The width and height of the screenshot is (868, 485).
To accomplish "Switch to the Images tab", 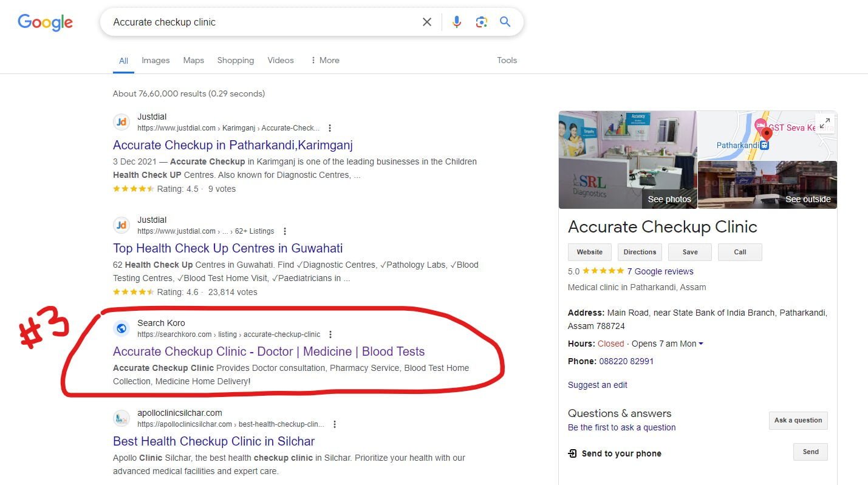I will (155, 60).
